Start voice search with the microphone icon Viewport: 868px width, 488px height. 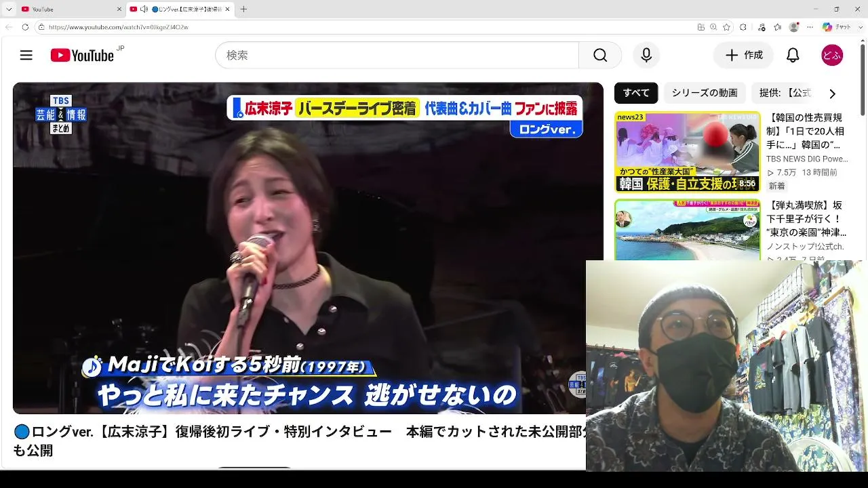(x=646, y=56)
